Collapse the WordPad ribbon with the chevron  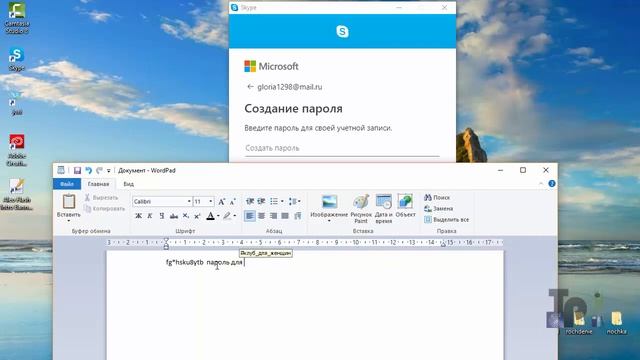pyautogui.click(x=541, y=184)
